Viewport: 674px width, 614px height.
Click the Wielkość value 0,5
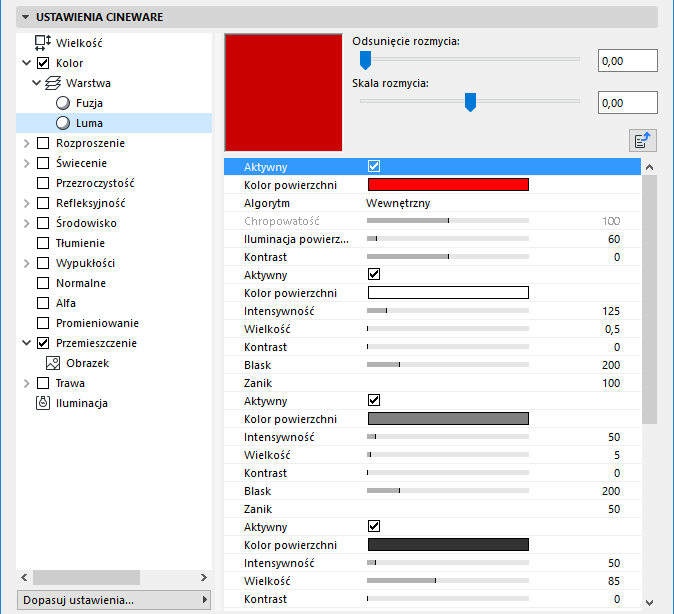click(612, 329)
